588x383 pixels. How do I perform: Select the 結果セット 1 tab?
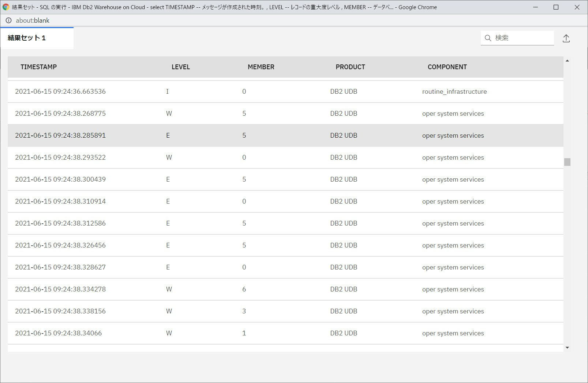tap(37, 38)
